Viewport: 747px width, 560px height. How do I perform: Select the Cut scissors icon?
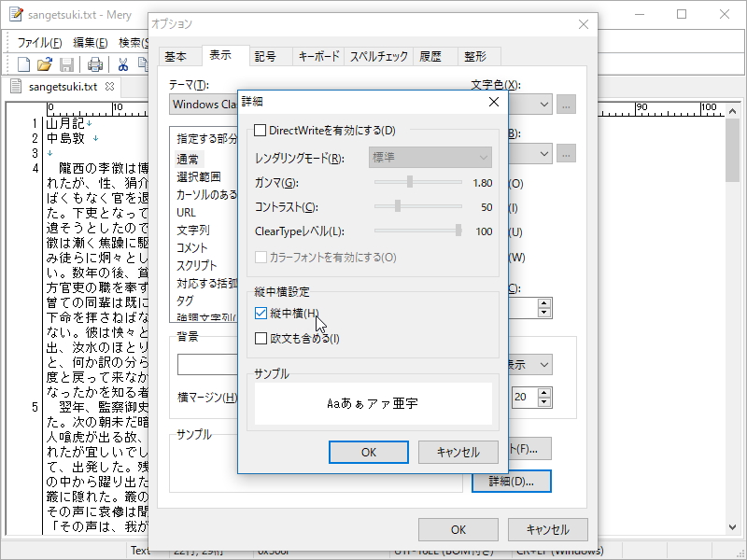pyautogui.click(x=121, y=63)
